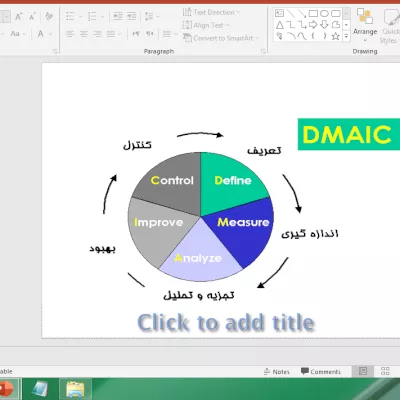Click the Increase Font Size icon

[x=19, y=16]
